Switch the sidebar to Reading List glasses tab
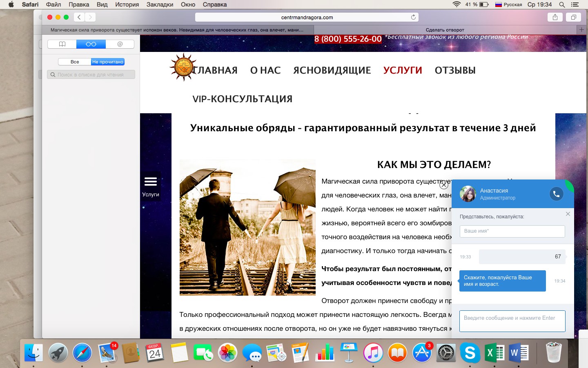This screenshot has height=368, width=588. click(x=91, y=44)
